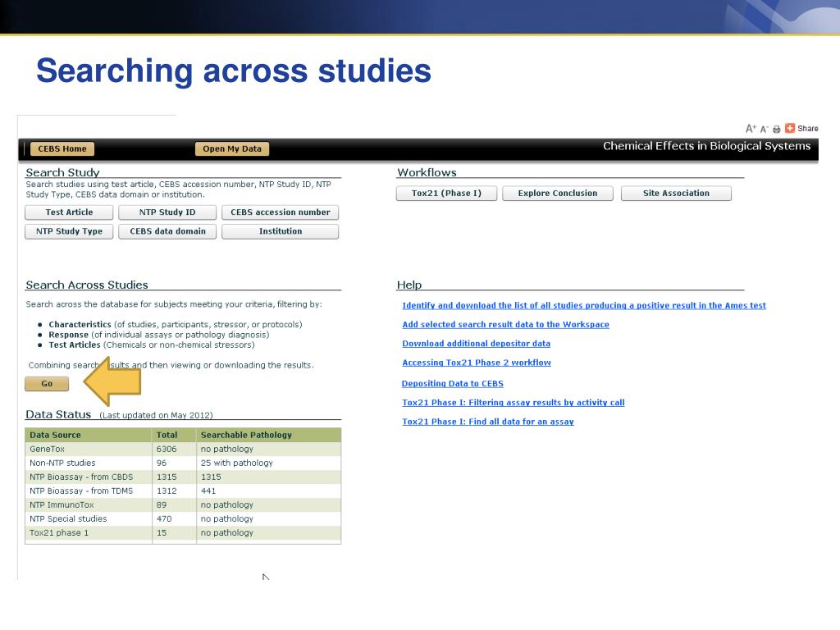Open Explore Conclusion workflow
Image resolution: width=840 pixels, height=630 pixels.
pyautogui.click(x=558, y=194)
